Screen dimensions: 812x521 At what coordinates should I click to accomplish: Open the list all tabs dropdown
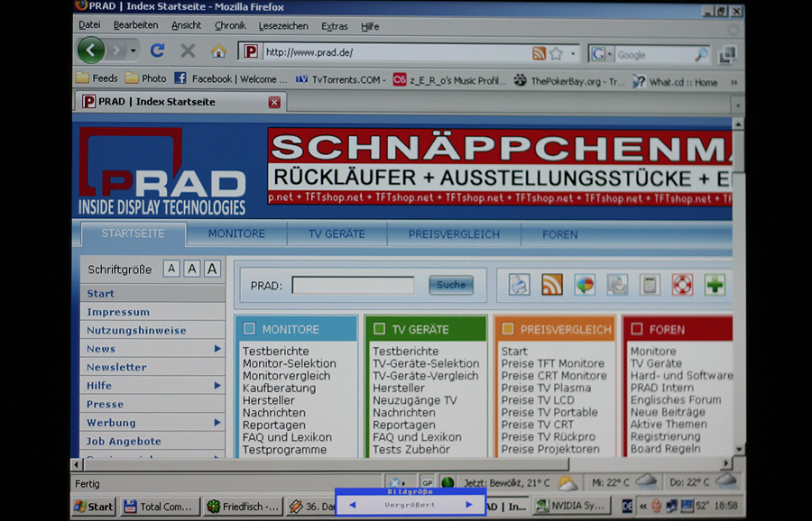[738, 105]
